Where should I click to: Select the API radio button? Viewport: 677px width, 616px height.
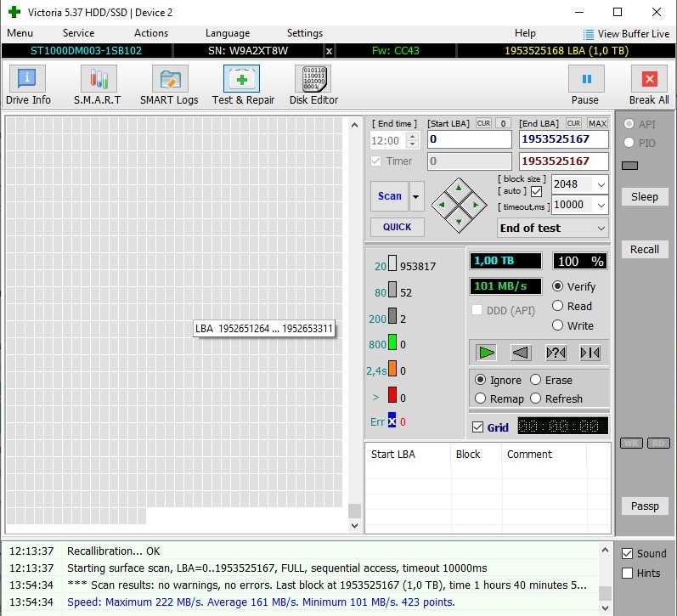(629, 124)
